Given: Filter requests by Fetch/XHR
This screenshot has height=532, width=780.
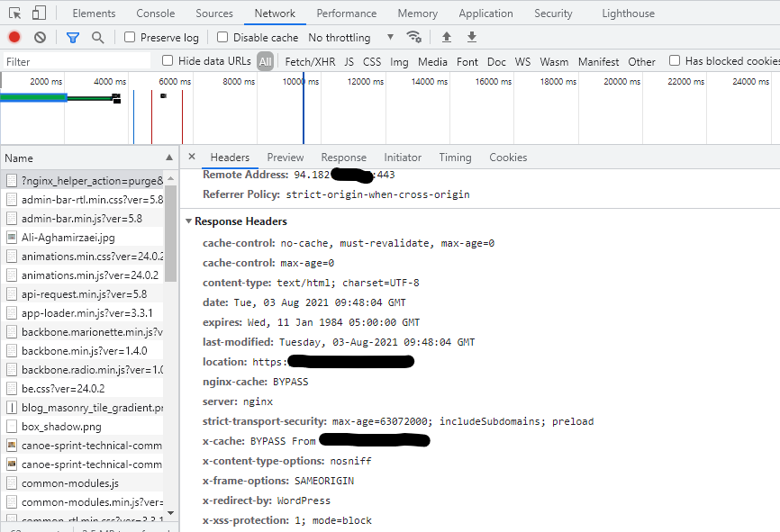Looking at the screenshot, I should [x=310, y=62].
